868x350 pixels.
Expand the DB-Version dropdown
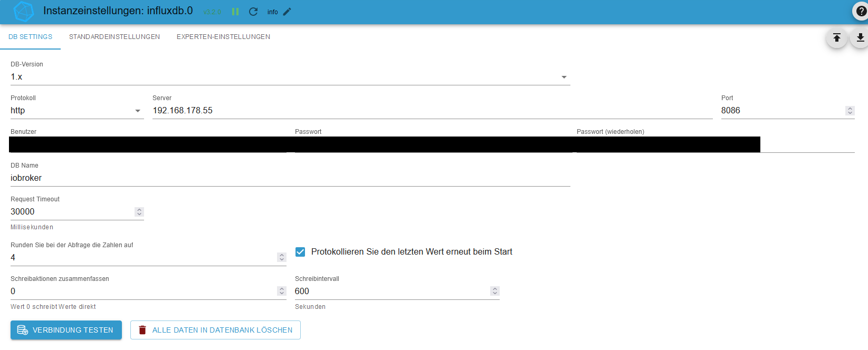(290, 77)
